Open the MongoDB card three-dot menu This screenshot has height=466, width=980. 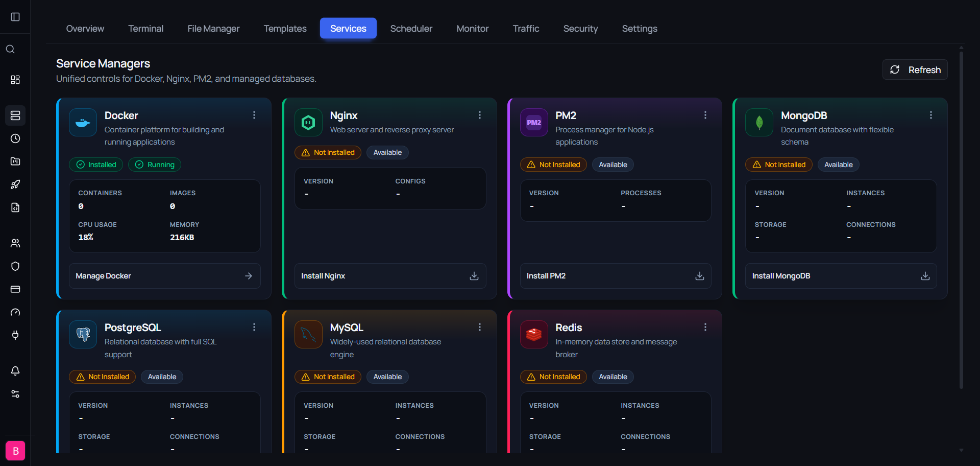point(931,115)
